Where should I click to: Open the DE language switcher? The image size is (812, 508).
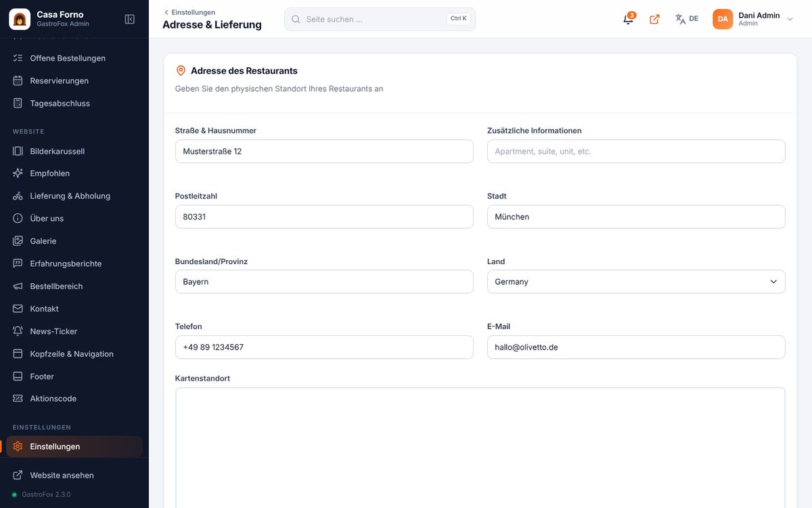[x=687, y=19]
